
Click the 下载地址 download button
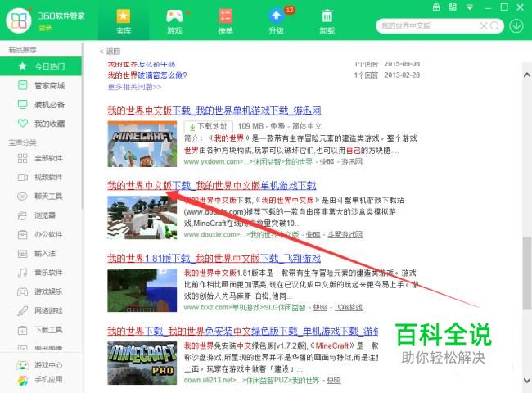(209, 127)
